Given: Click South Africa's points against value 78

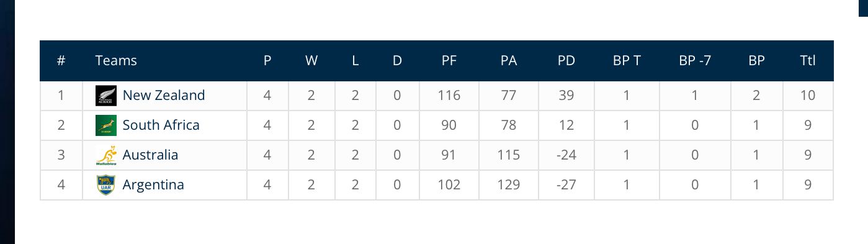Looking at the screenshot, I should point(509,125).
